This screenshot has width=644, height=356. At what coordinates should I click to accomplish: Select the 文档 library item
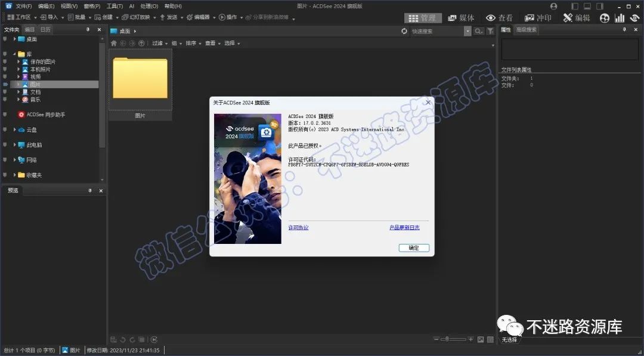coord(35,92)
